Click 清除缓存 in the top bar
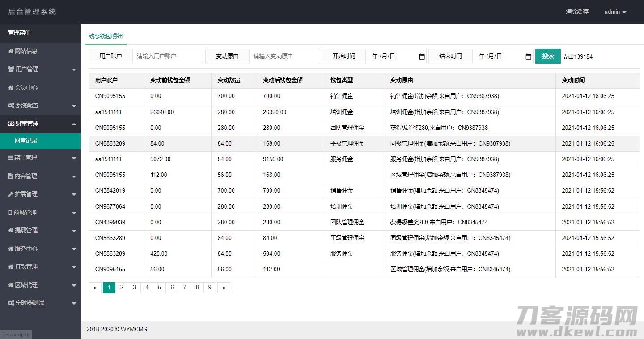 (x=577, y=12)
